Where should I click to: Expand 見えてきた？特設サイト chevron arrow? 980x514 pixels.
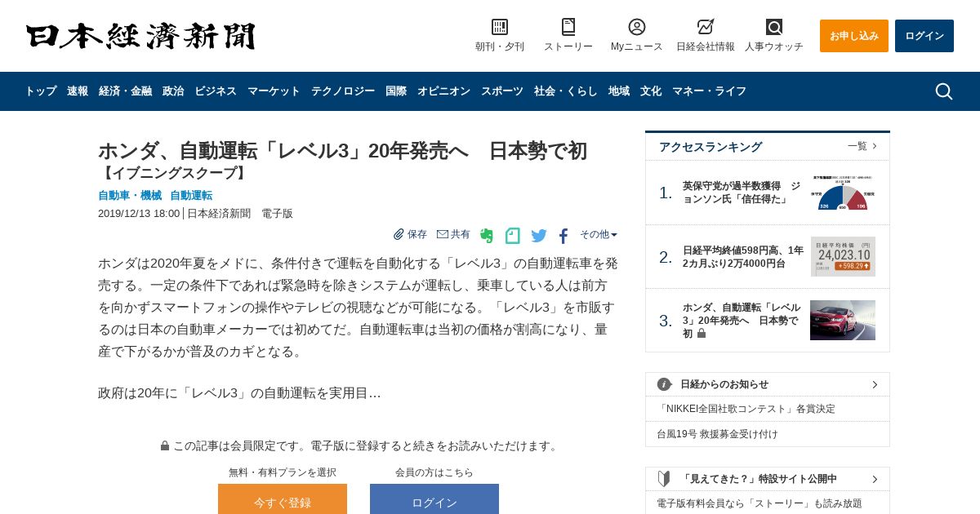(x=875, y=479)
